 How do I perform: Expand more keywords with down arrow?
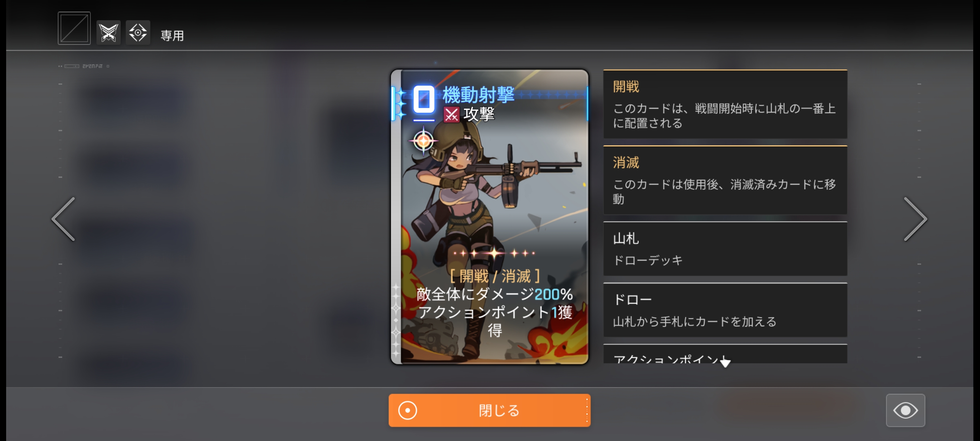(725, 362)
